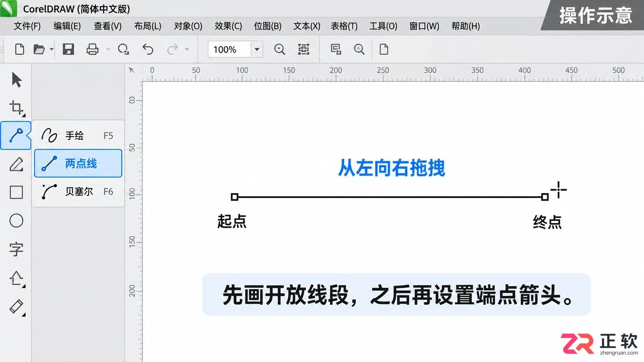Open the 编辑(E) menu
Screen dimensions: 644x362
(67, 26)
